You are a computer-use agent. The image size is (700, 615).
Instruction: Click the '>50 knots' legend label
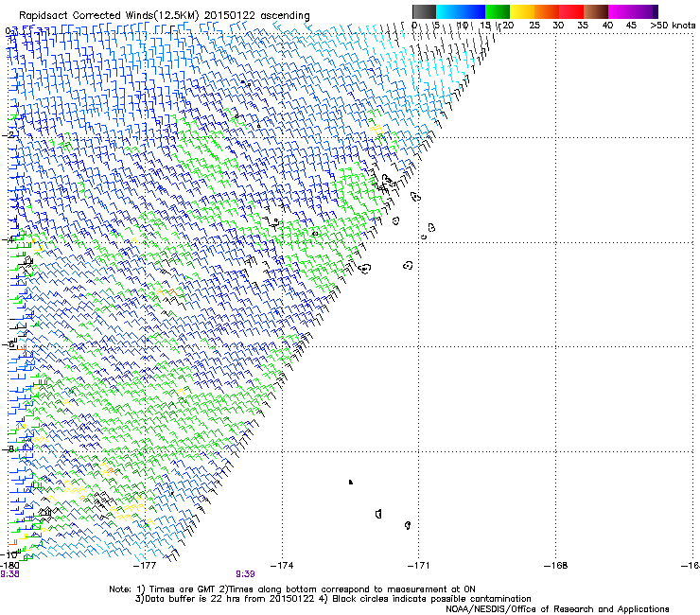click(673, 25)
